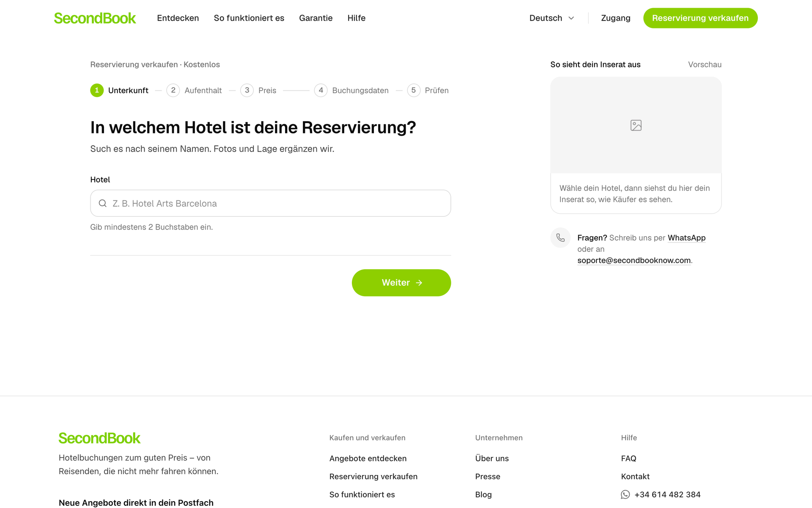The image size is (812, 508).
Task: Click the phone icon beside Fragen?
Action: (x=560, y=238)
